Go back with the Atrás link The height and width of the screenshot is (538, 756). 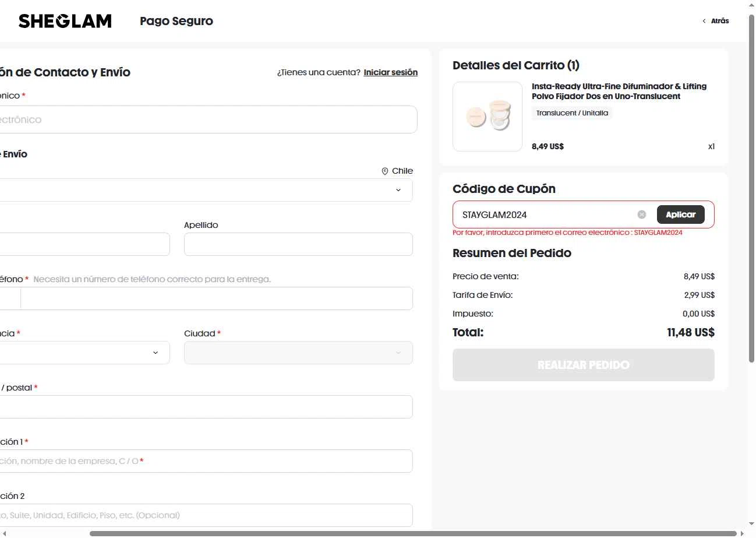click(x=716, y=21)
